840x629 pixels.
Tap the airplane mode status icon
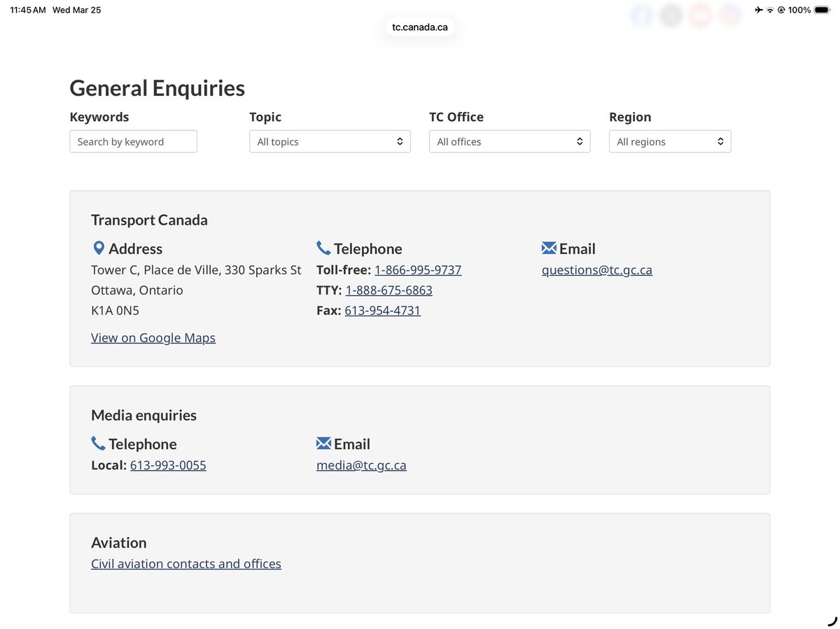[759, 10]
